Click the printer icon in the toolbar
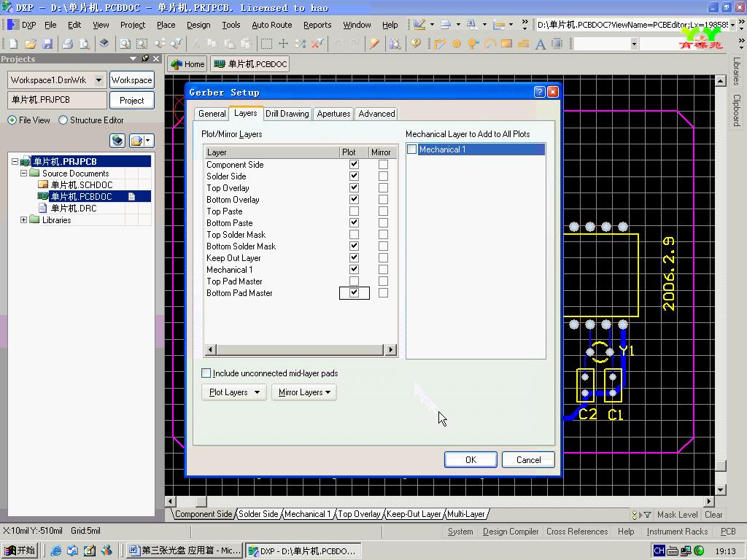 (68, 44)
